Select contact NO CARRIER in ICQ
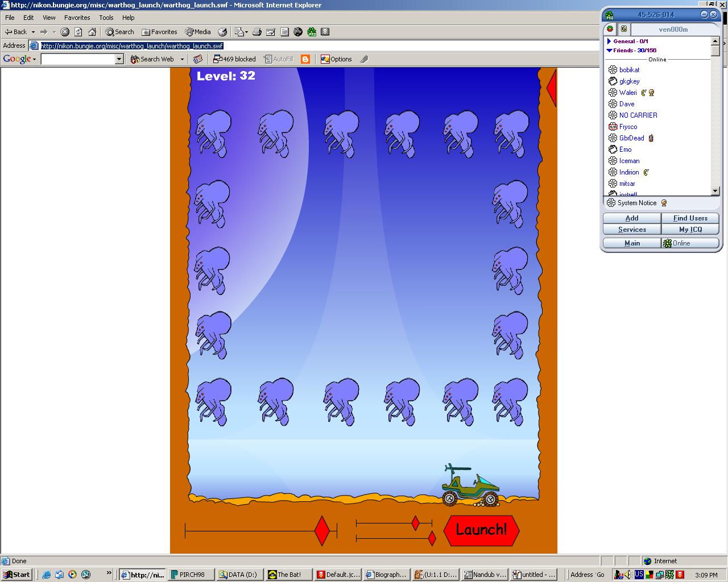The width and height of the screenshot is (728, 582). click(638, 115)
